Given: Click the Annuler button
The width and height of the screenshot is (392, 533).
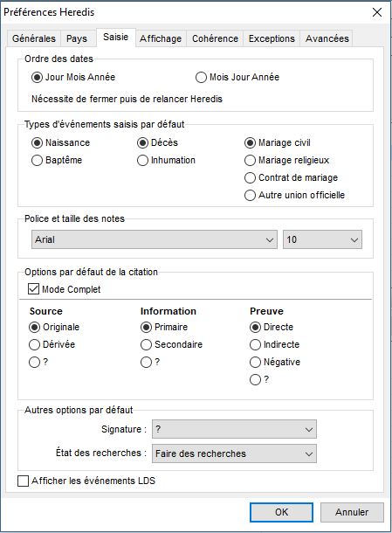Looking at the screenshot, I should [x=352, y=512].
